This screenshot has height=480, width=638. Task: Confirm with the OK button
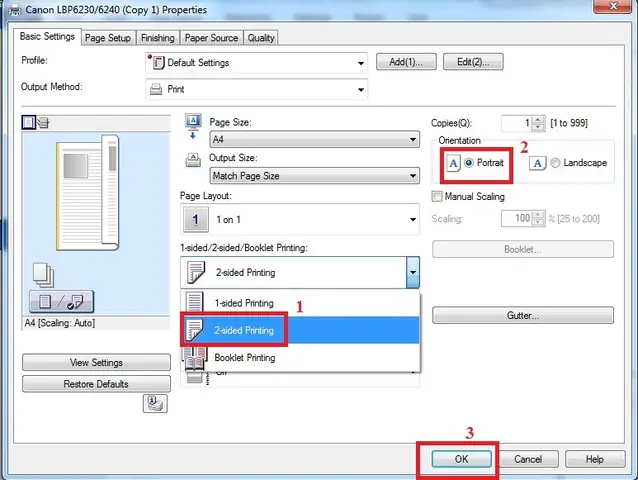pyautogui.click(x=461, y=459)
